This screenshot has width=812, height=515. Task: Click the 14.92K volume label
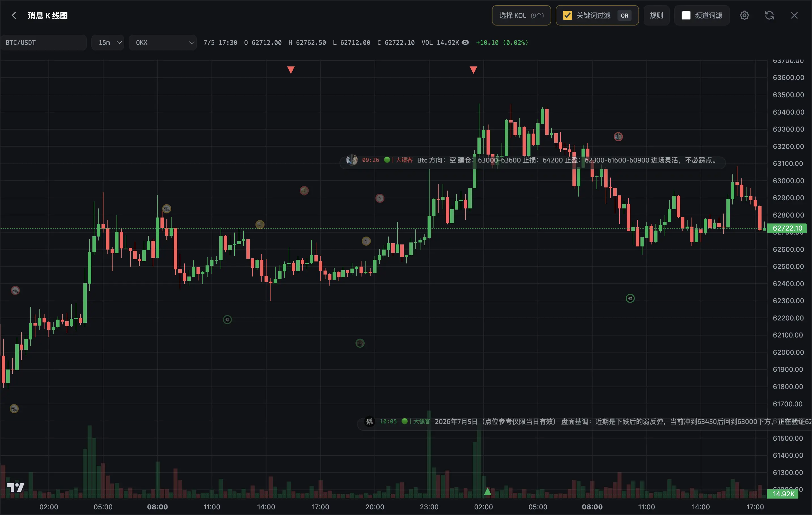click(783, 494)
